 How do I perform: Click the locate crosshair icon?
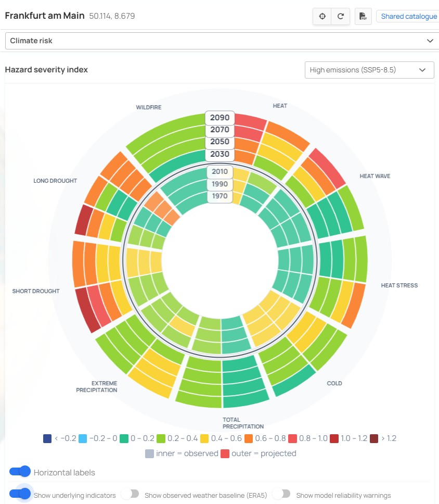pos(322,16)
